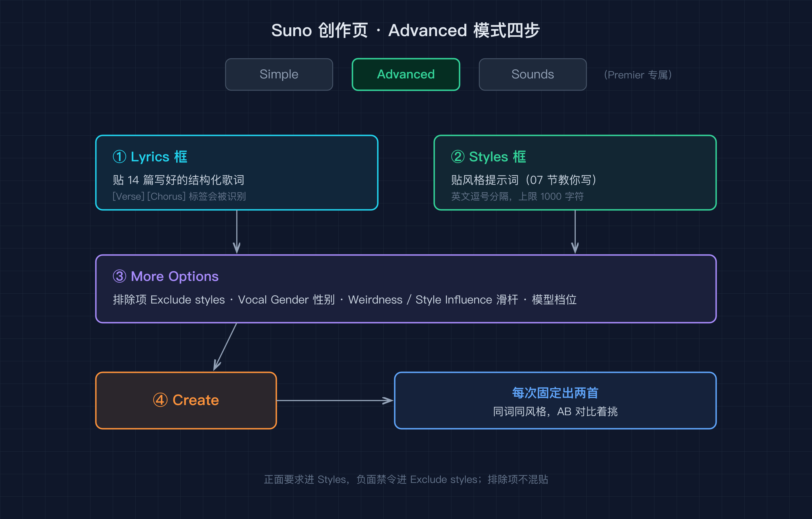Click the More Options line starting 排除项 Exclude styles

[345, 300]
